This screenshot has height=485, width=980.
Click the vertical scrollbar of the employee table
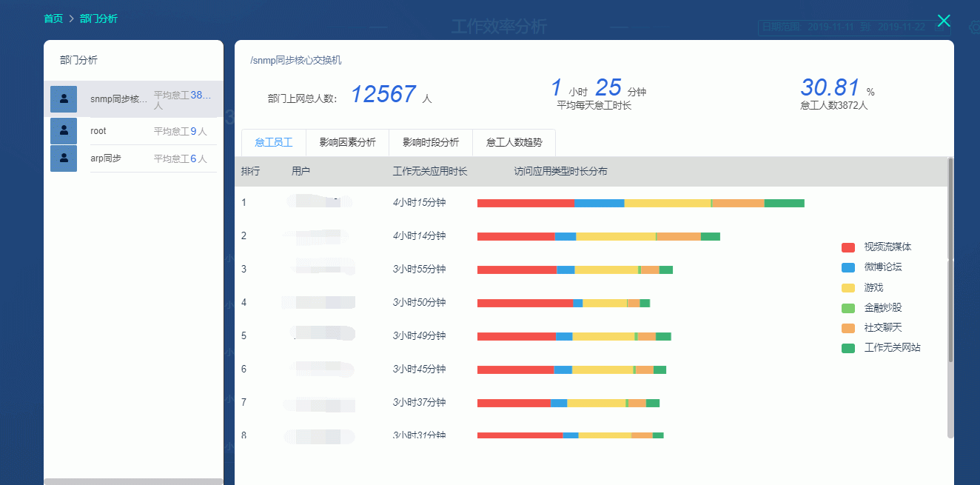[x=950, y=296]
